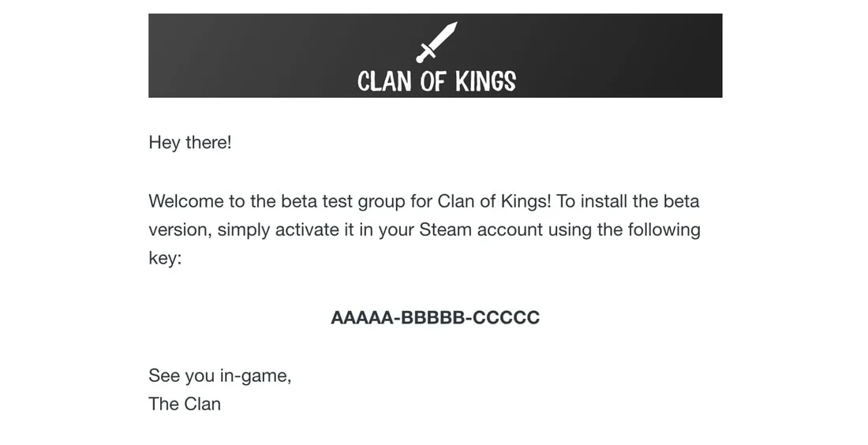Click the word "Steam" in the paragraph
The image size is (868, 445).
point(444,230)
